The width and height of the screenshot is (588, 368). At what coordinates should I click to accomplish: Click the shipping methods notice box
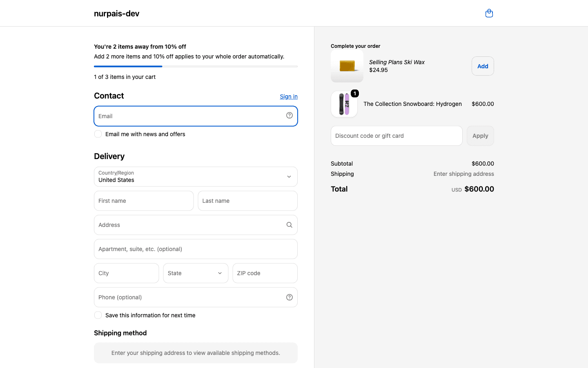196,353
